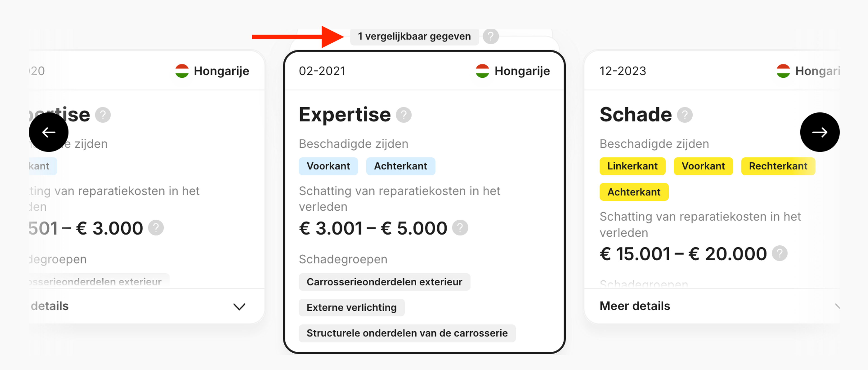Expand "Meer details" on the 12-2023 card
This screenshot has height=370, width=868.
point(635,306)
